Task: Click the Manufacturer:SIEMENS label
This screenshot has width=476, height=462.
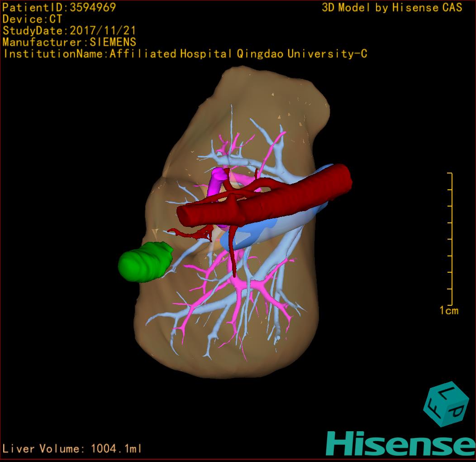Action: click(69, 42)
